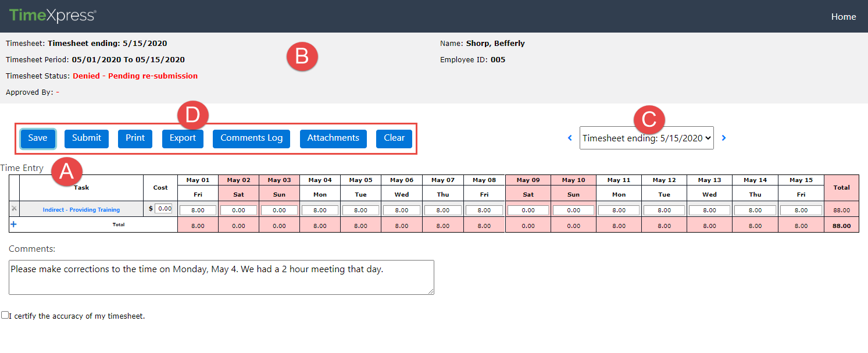Save the timesheet
868x353 pixels.
click(37, 138)
